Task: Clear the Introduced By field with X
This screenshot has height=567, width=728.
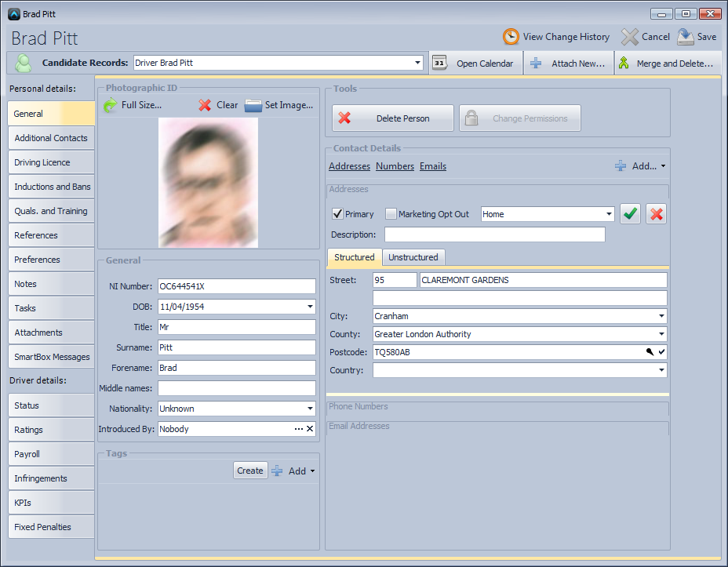Action: click(x=309, y=429)
